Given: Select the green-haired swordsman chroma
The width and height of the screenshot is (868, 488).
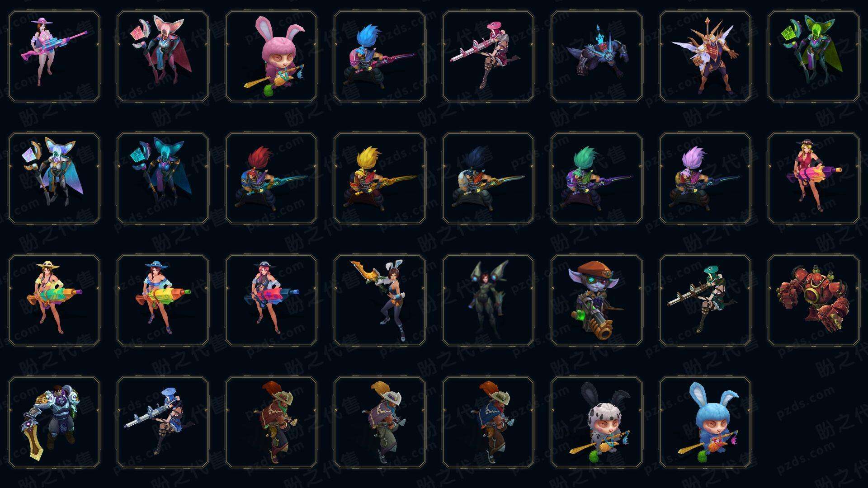Looking at the screenshot, I should (x=597, y=178).
